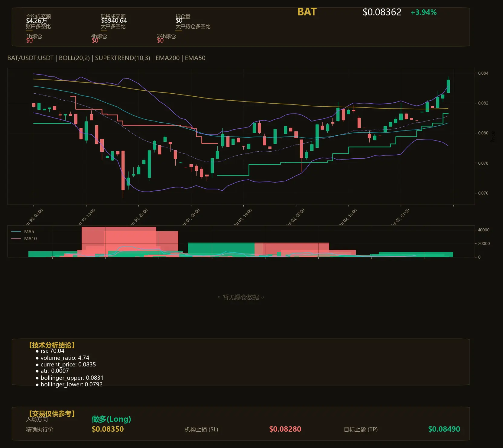The height and width of the screenshot is (448, 503).
Task: Click the BAT/USDT:USDT chart title line
Action: [106, 58]
